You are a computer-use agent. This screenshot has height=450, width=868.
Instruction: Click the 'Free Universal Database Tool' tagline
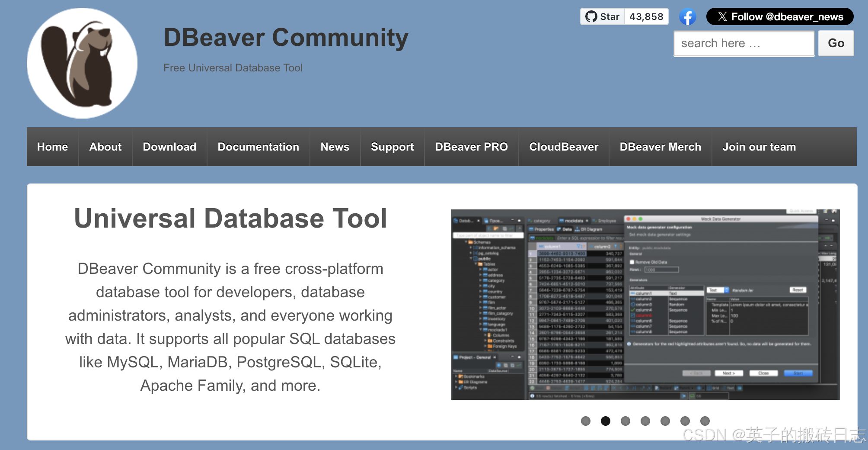[233, 68]
